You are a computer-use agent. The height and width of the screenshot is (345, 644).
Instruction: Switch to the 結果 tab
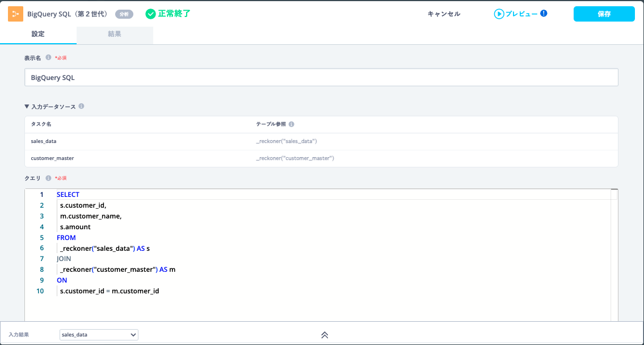115,35
